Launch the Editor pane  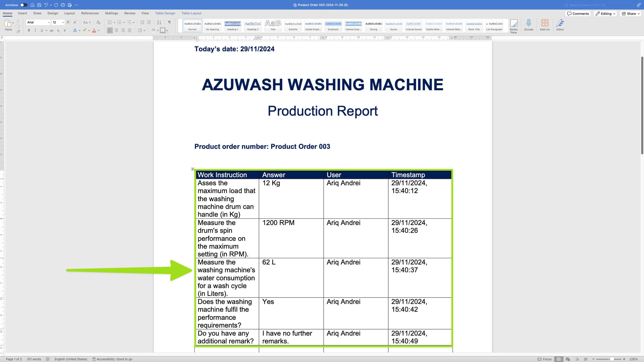pos(560,25)
